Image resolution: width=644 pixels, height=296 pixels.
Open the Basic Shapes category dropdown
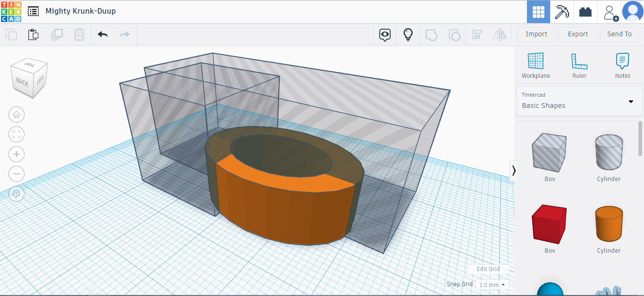click(x=579, y=101)
